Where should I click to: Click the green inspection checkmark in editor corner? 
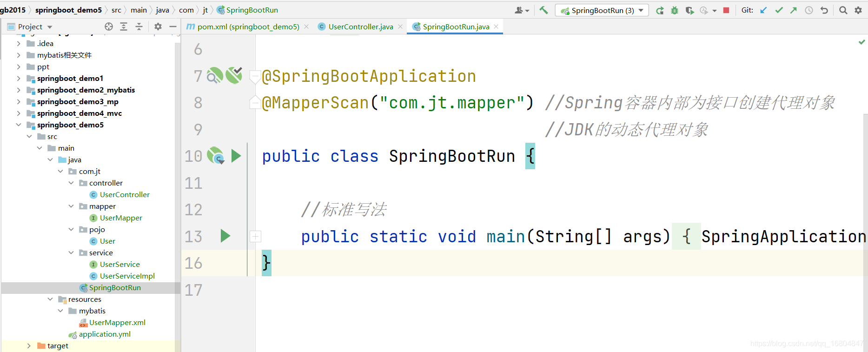[861, 42]
